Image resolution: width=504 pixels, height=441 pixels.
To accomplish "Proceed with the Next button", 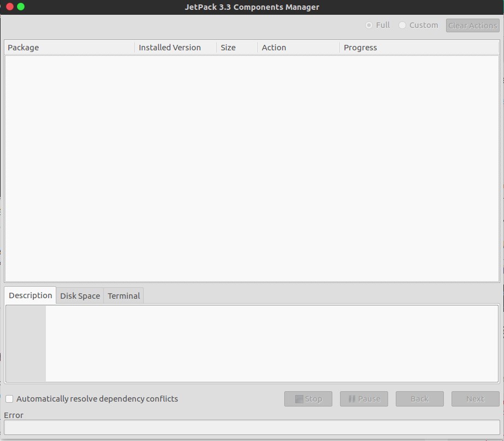I will (476, 399).
